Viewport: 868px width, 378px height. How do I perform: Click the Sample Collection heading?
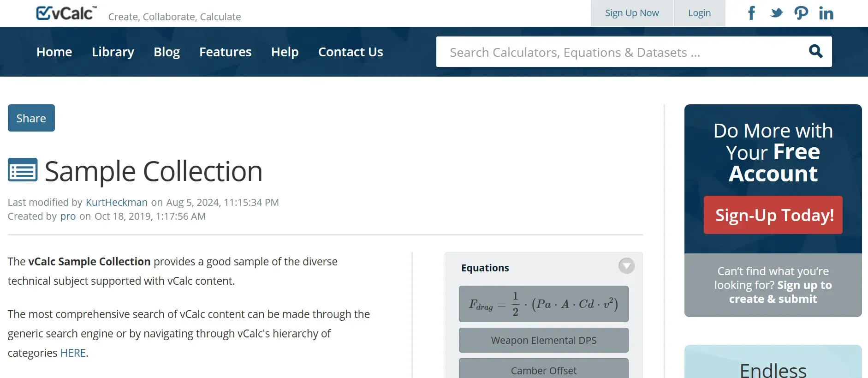coord(154,171)
